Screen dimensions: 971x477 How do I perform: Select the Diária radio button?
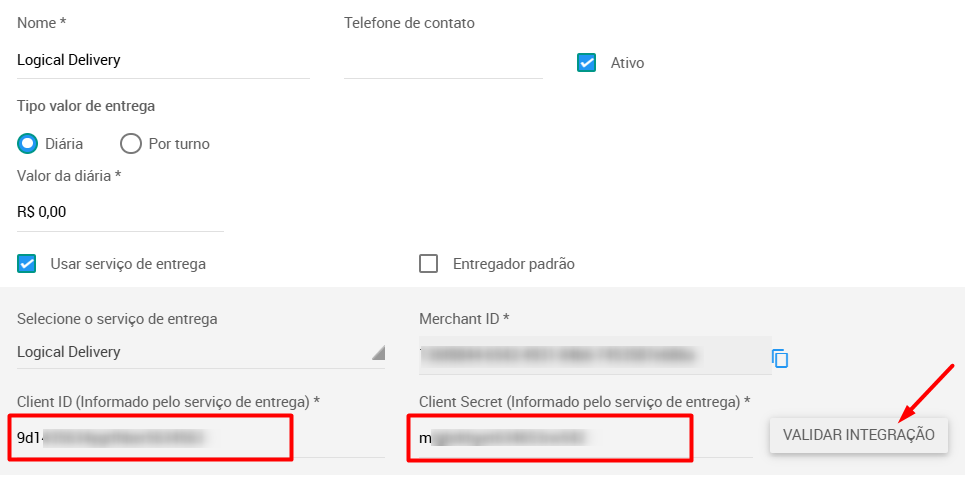coord(27,144)
